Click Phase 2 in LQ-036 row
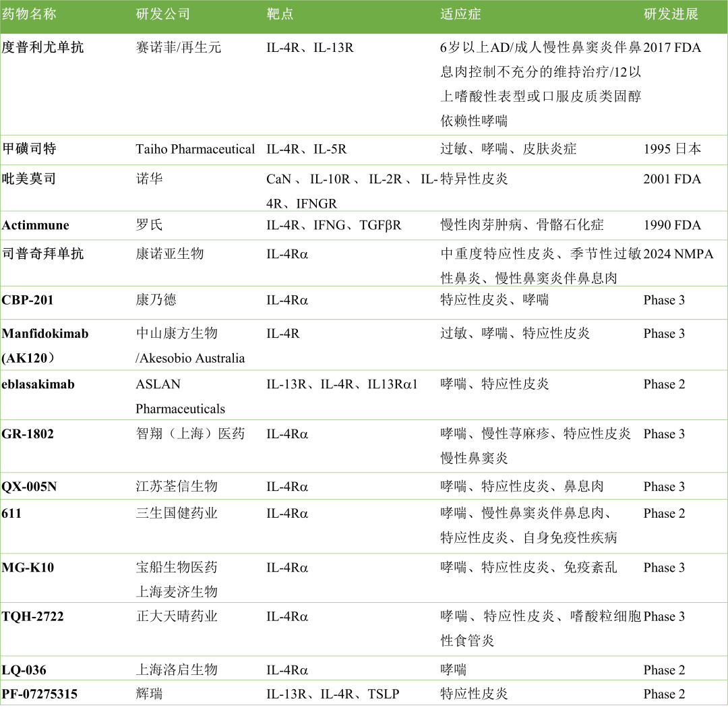The image size is (728, 710). [x=664, y=670]
